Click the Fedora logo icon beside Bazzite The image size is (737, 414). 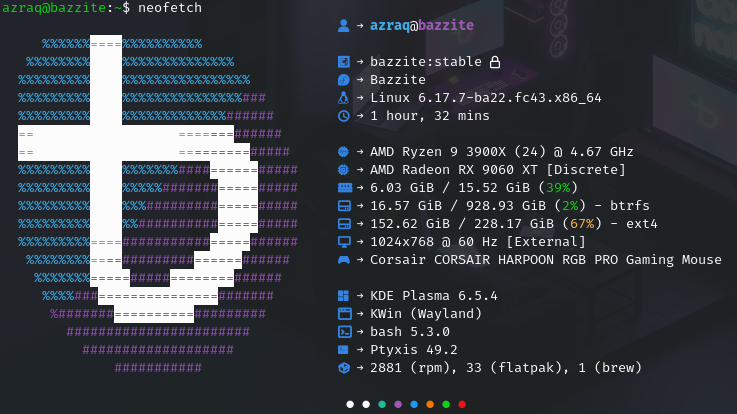point(344,80)
